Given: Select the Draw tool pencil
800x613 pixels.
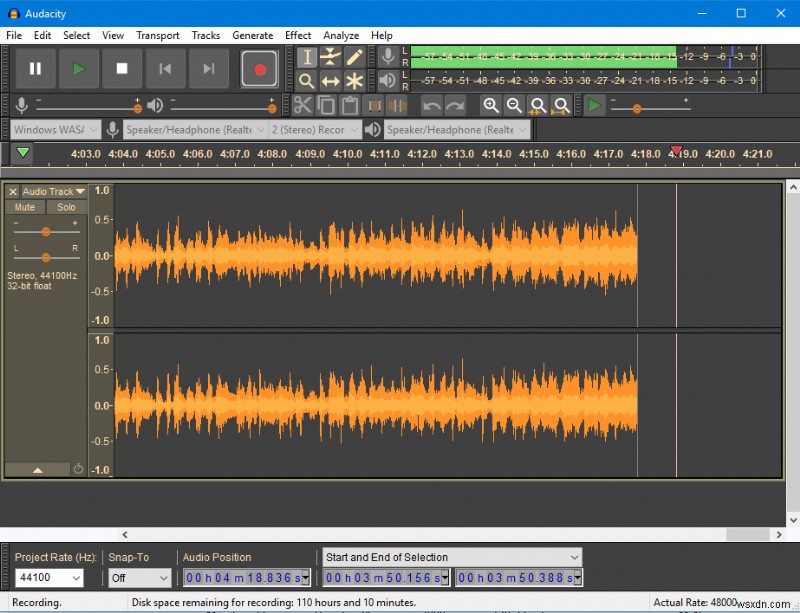Looking at the screenshot, I should pyautogui.click(x=353, y=57).
